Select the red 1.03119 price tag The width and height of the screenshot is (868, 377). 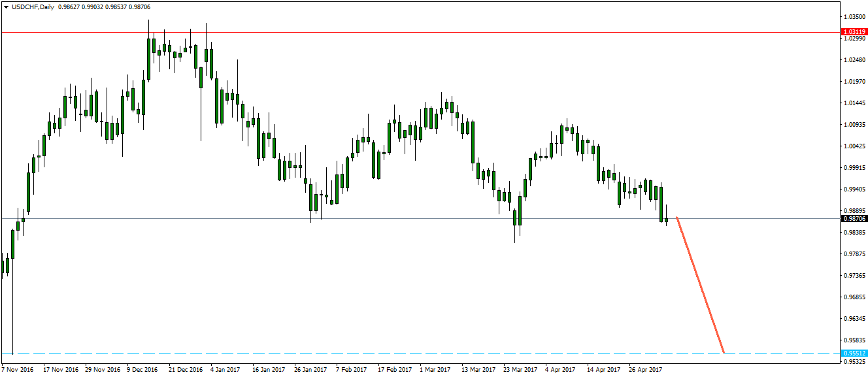(854, 31)
